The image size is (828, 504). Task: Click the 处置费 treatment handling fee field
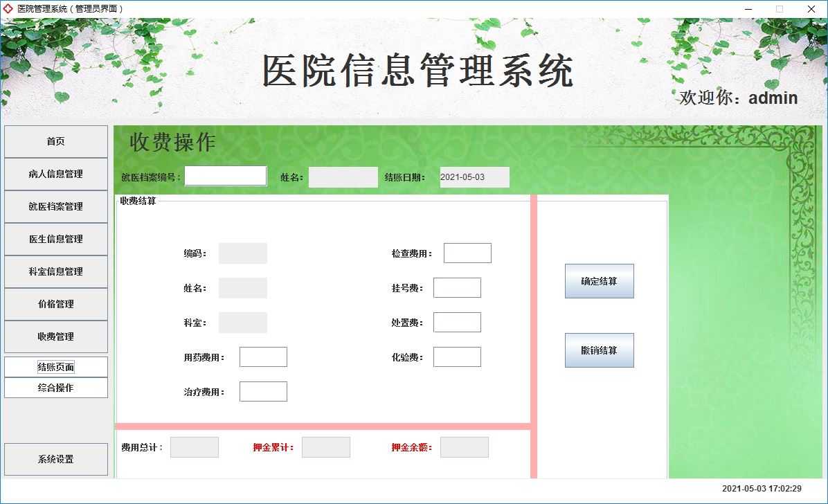[x=457, y=322]
